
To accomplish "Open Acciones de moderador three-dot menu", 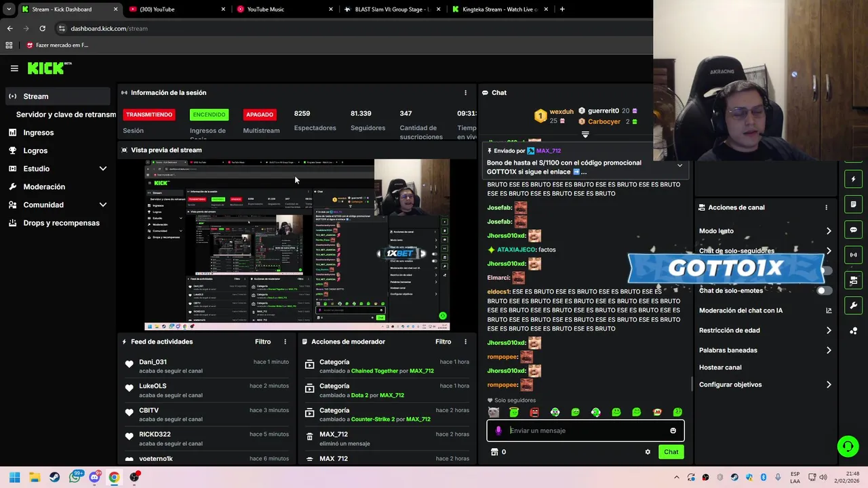I will 465,342.
